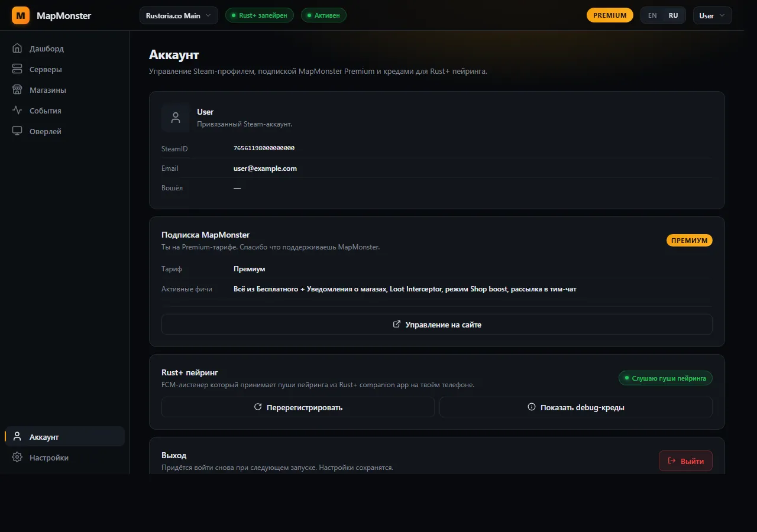
Task: Open the User menu dropdown in header
Action: pyautogui.click(x=712, y=15)
